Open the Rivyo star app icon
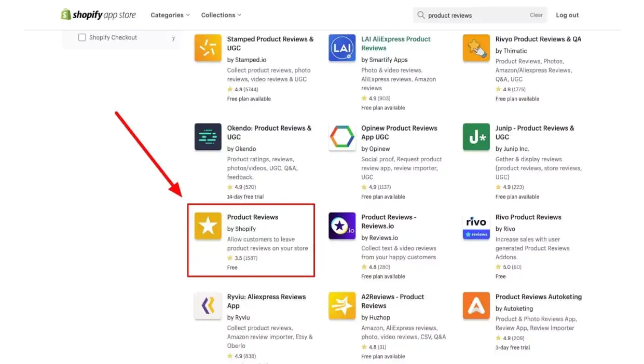The width and height of the screenshot is (644, 364). (476, 48)
